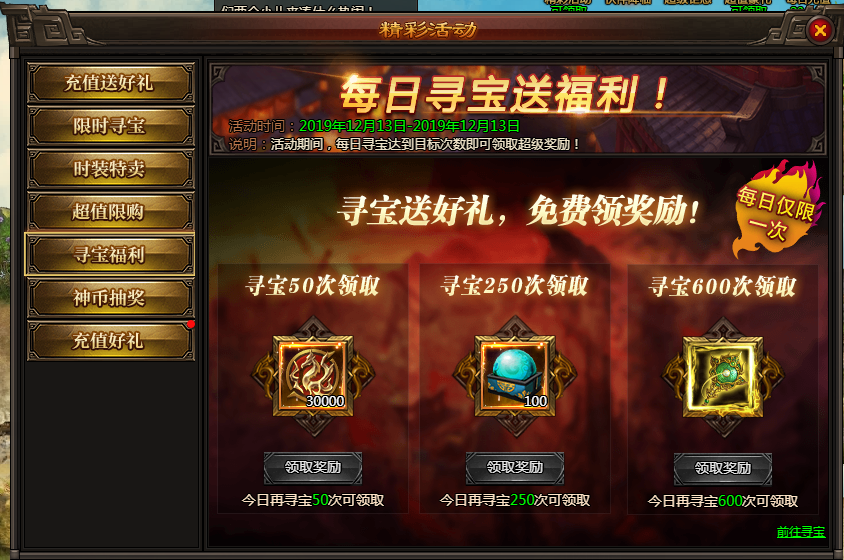Open the 充值送好礼 tab
The height and width of the screenshot is (560, 844).
[x=110, y=83]
